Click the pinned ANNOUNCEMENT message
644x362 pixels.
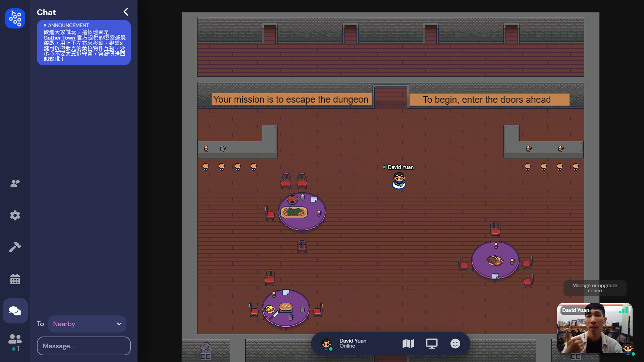[x=84, y=43]
